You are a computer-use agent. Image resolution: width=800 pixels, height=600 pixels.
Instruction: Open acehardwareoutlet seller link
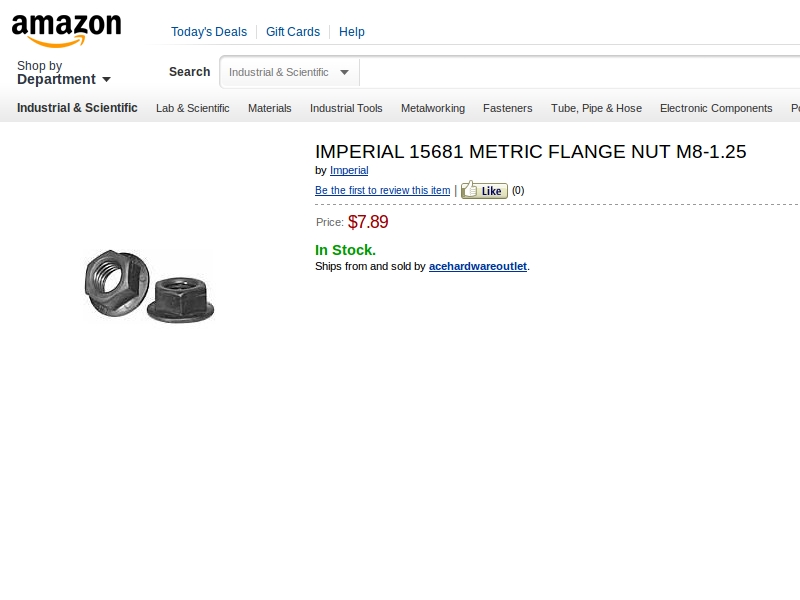(x=478, y=267)
